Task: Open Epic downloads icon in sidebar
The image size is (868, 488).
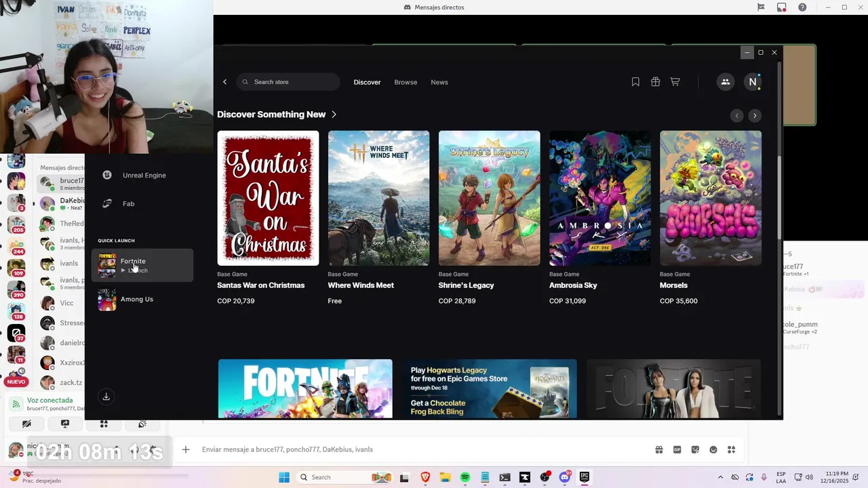Action: (106, 396)
